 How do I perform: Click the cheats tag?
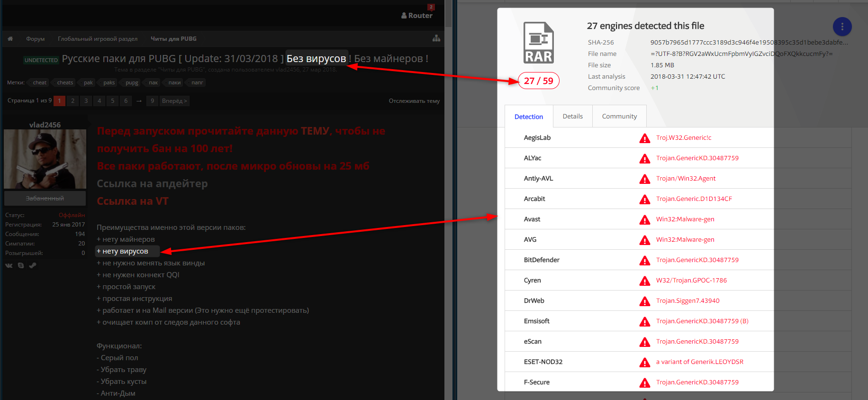click(x=65, y=82)
